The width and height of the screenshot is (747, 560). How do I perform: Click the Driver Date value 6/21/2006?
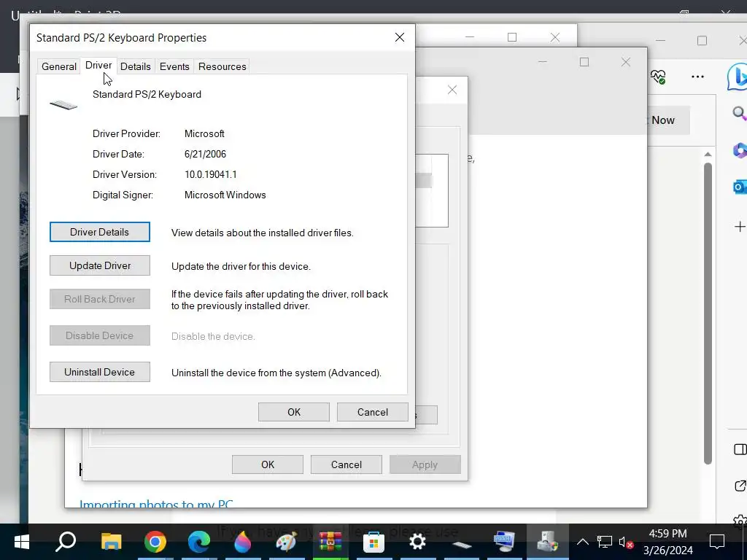coord(205,154)
